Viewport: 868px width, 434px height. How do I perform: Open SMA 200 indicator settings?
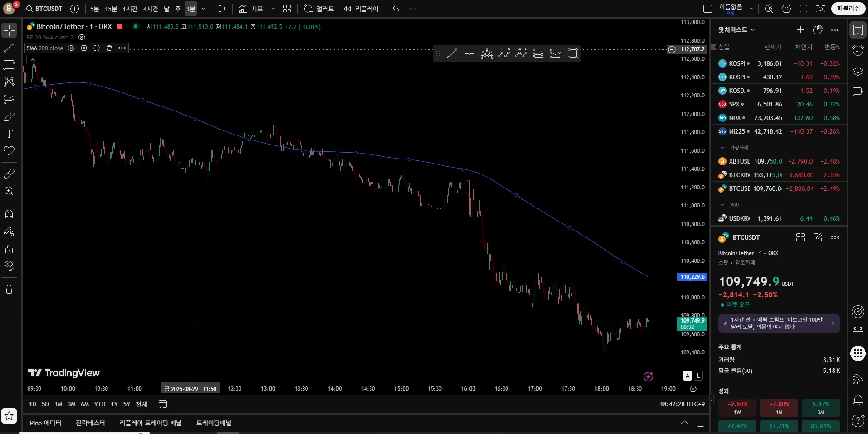(84, 48)
